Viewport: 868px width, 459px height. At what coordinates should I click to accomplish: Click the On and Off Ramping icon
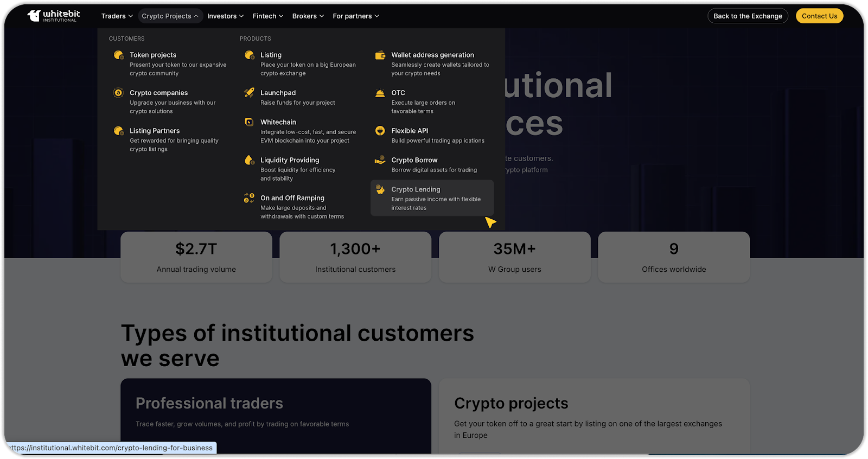pyautogui.click(x=249, y=198)
